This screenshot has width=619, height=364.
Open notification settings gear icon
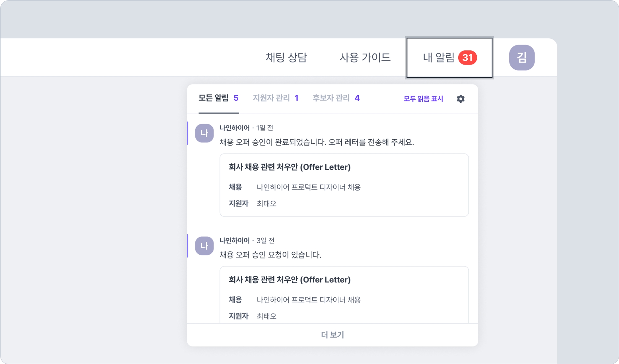(x=461, y=99)
